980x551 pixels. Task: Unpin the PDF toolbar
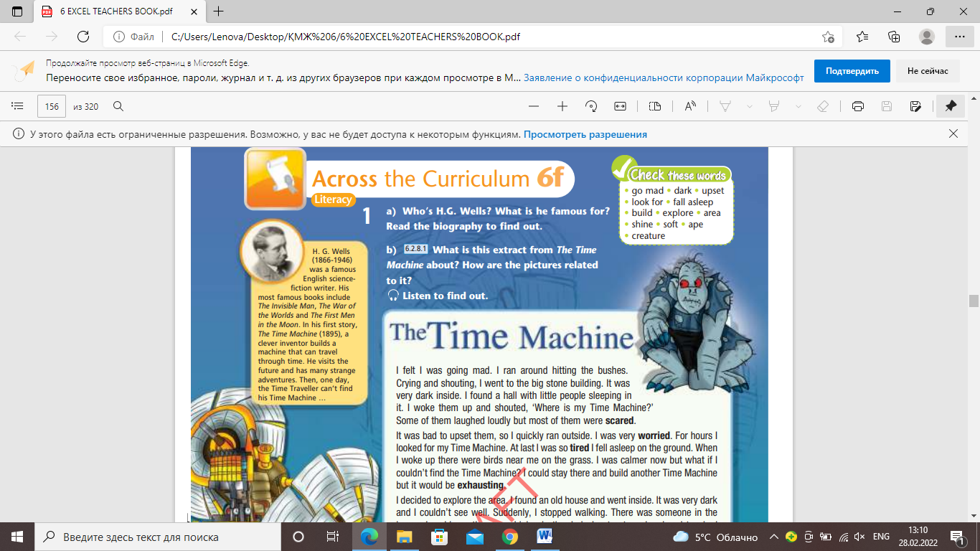click(951, 106)
